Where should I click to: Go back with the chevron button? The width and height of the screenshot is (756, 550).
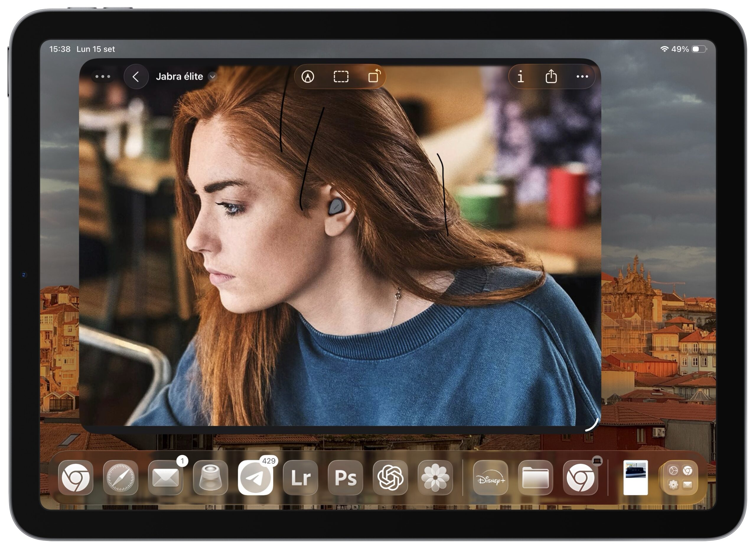pyautogui.click(x=136, y=77)
